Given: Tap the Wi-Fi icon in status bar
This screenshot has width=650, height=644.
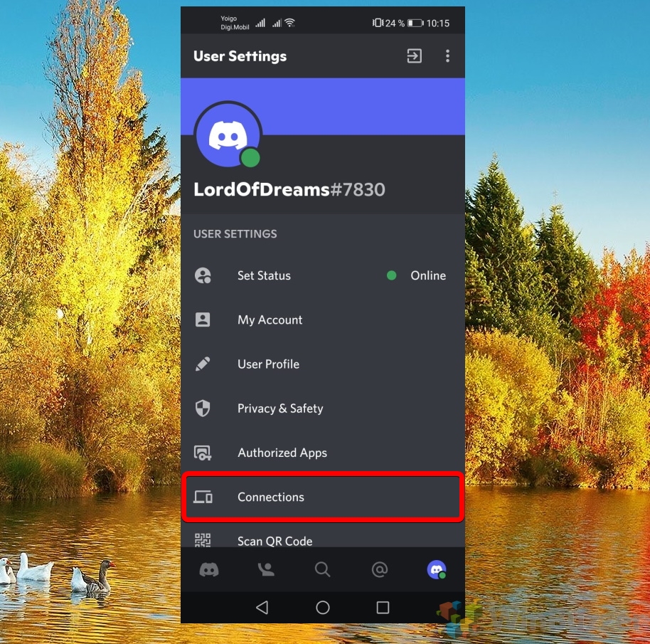Looking at the screenshot, I should [x=289, y=22].
